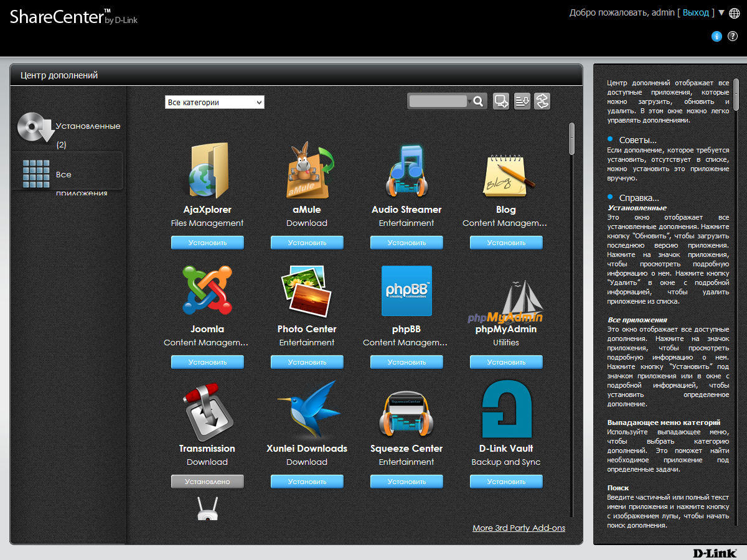
Task: Click the list sort download icon
Action: (x=522, y=101)
